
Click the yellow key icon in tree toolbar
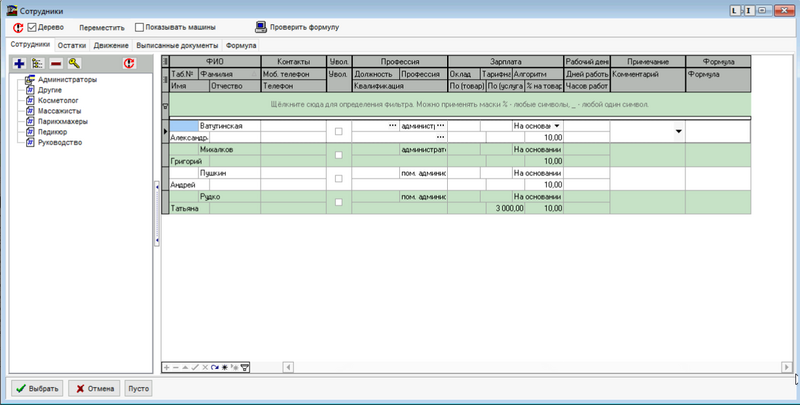[74, 63]
